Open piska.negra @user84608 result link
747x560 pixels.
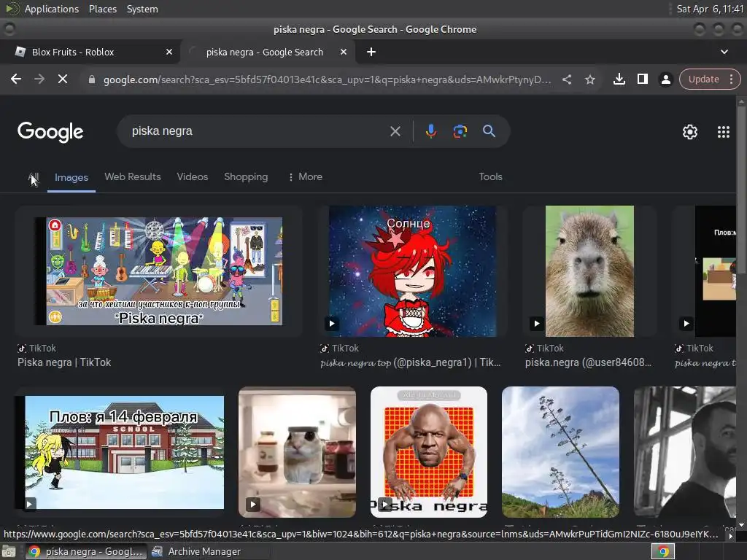588,362
